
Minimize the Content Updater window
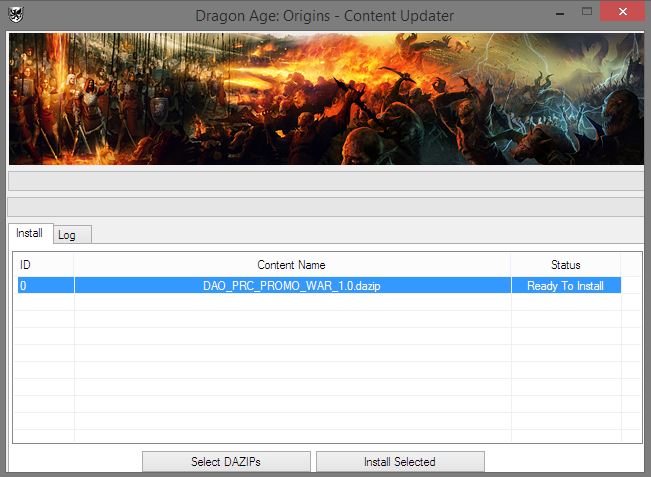[560, 12]
